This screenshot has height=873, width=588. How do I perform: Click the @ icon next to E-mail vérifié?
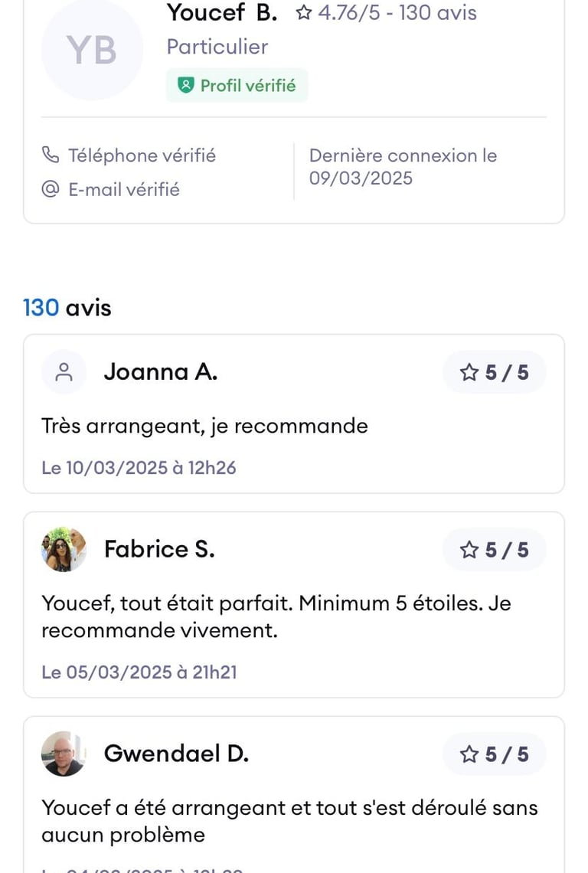tap(51, 189)
